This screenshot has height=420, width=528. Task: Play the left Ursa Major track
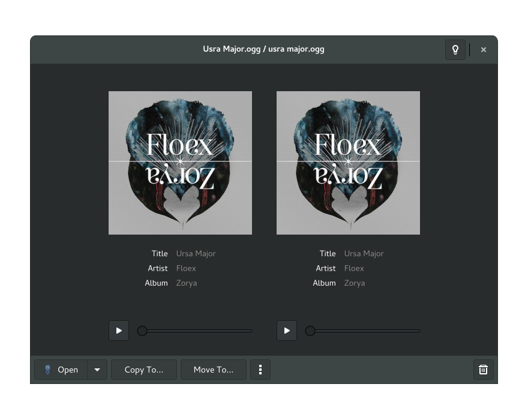click(x=119, y=331)
